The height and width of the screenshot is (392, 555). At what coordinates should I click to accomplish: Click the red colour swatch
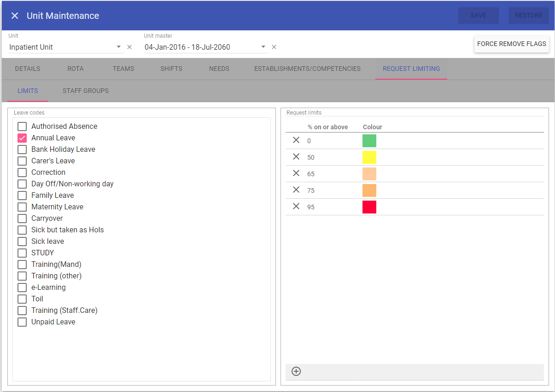click(x=369, y=207)
